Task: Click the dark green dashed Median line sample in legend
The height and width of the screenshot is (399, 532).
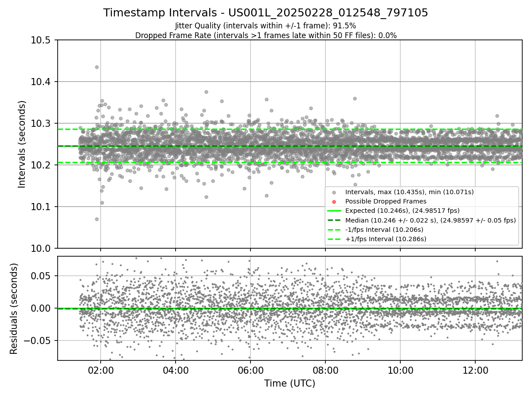Action: tap(334, 220)
